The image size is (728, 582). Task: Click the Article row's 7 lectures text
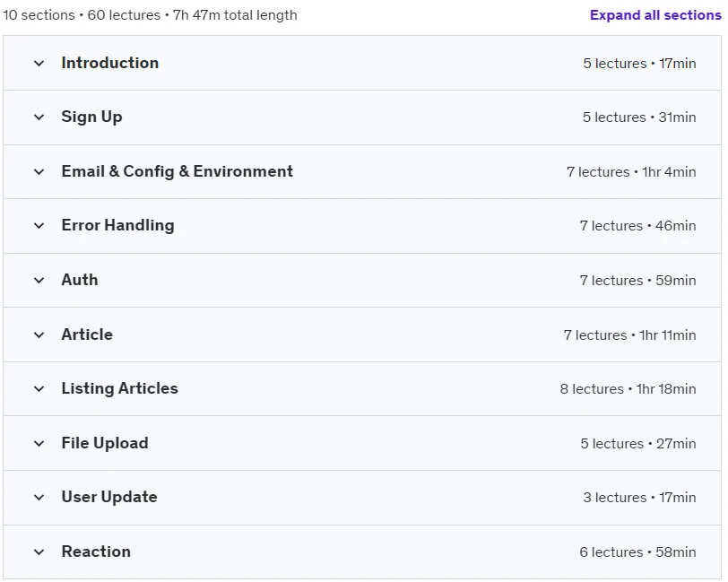pyautogui.click(x=595, y=334)
